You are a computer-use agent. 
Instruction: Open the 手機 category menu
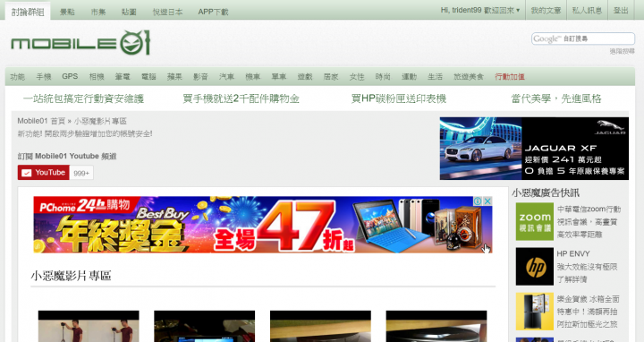coord(44,76)
